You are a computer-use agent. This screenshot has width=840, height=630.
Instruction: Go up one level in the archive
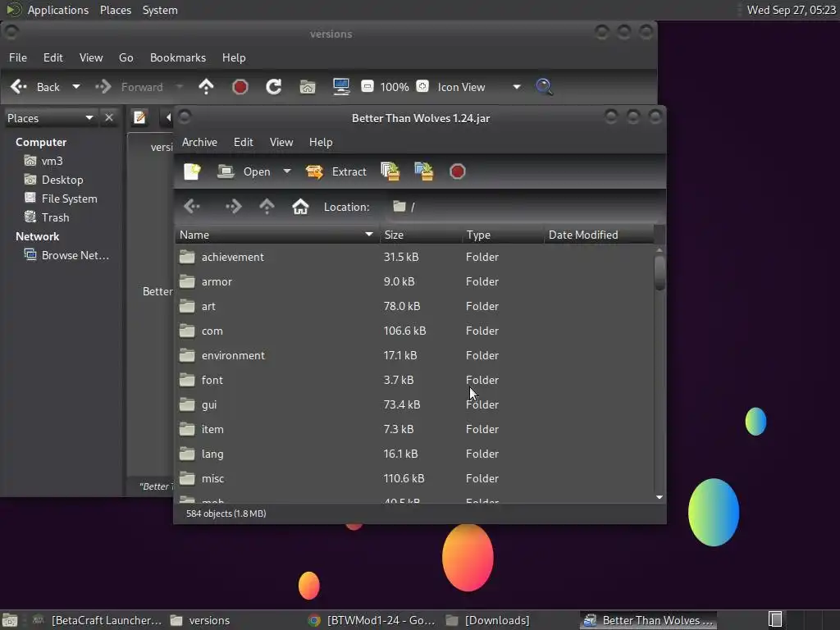click(x=267, y=206)
